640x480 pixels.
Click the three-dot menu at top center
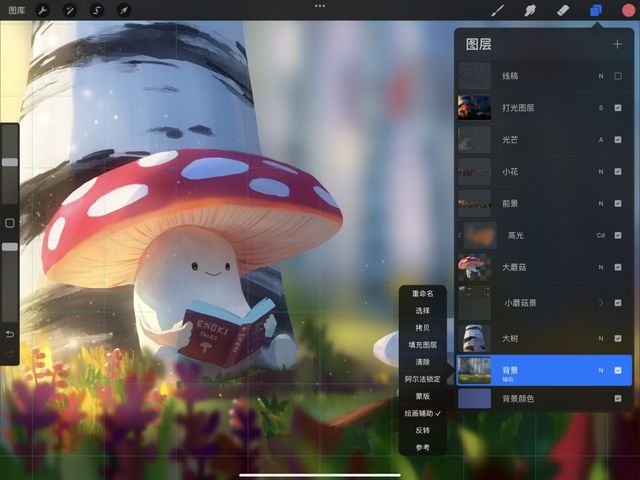320,6
